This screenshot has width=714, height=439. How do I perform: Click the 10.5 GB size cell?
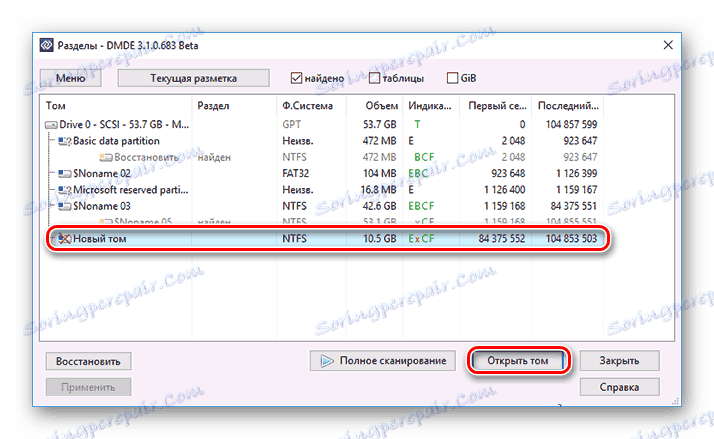click(x=380, y=239)
